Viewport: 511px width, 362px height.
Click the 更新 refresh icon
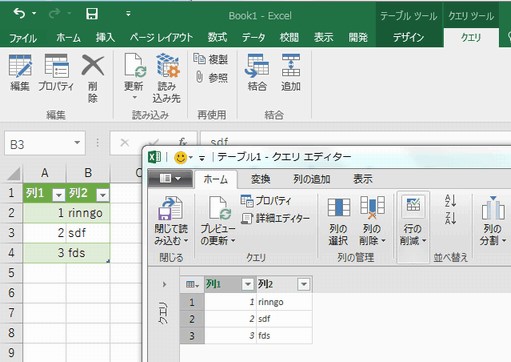(134, 66)
